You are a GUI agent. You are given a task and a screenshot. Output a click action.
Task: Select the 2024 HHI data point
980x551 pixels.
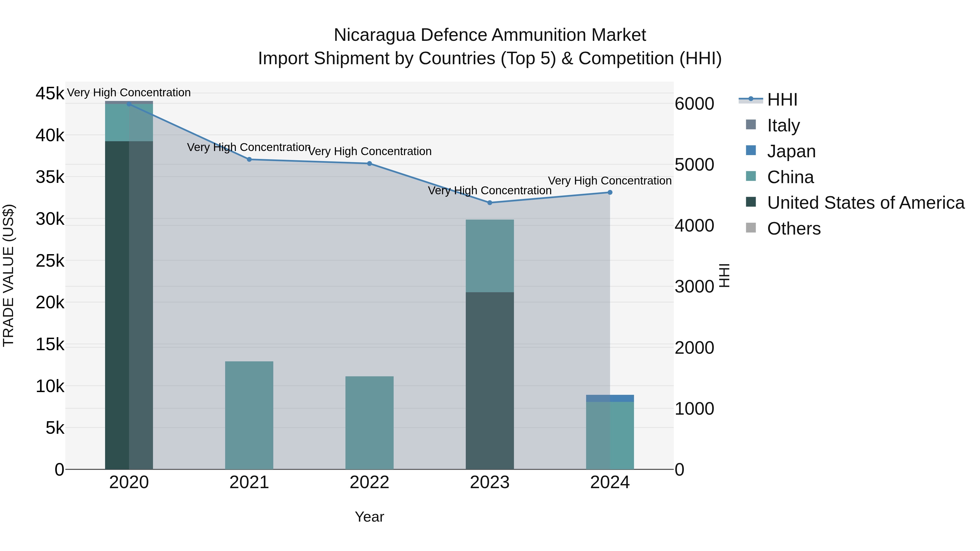[610, 192]
